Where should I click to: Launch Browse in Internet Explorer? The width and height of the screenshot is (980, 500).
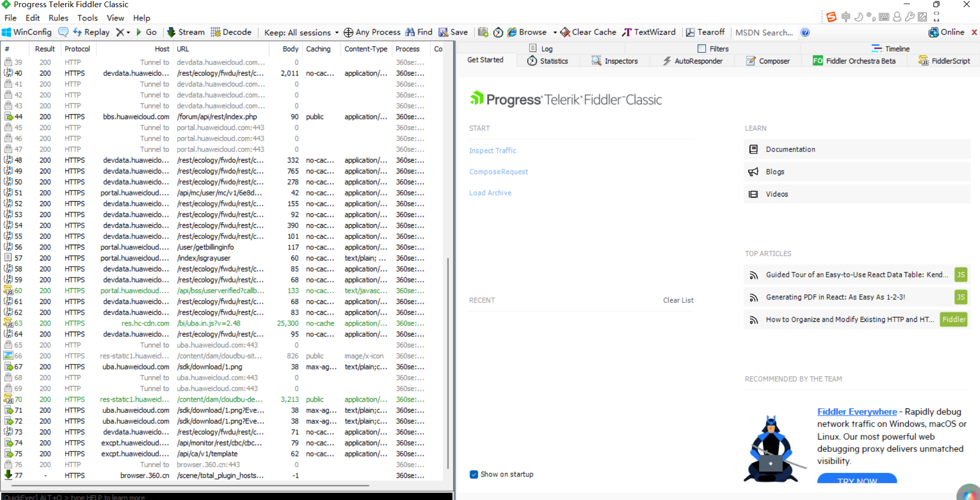(527, 32)
